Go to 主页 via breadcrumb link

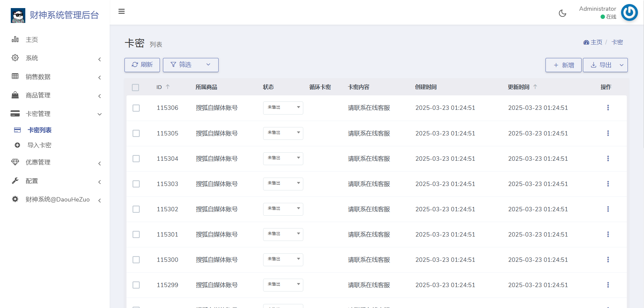[x=596, y=42]
